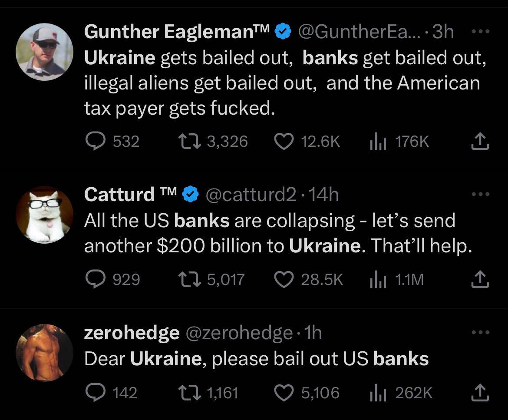Open more options for Catturd tweet

[x=481, y=194]
